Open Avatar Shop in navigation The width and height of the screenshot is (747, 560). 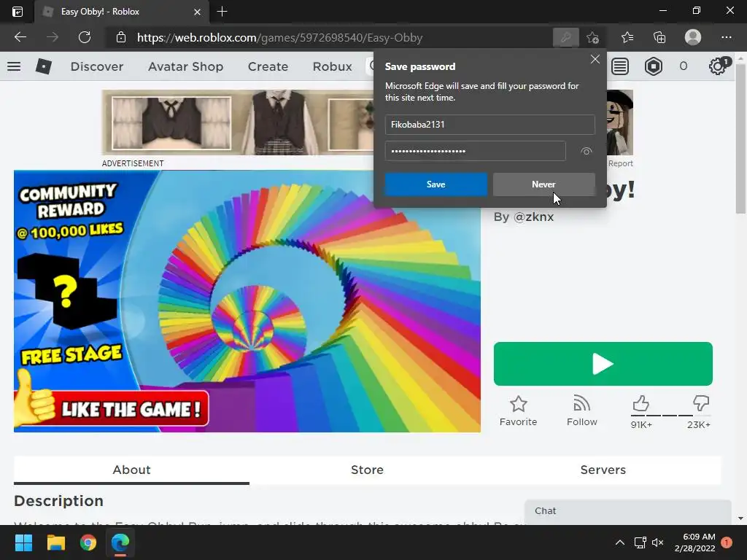[x=185, y=66]
